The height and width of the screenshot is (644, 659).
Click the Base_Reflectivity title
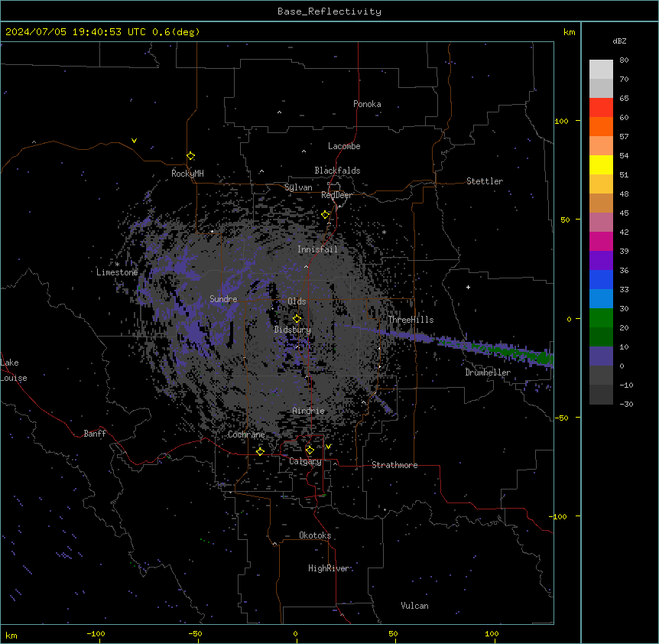329,11
